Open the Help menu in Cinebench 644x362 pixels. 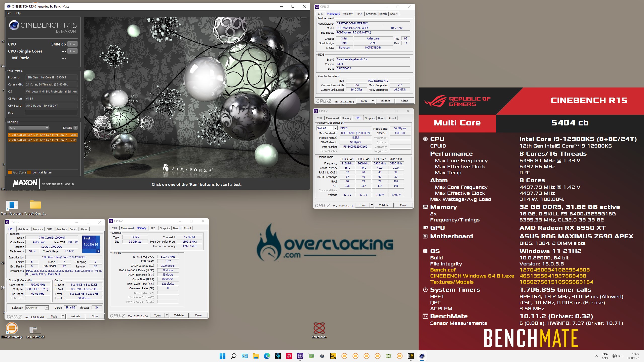pos(18,13)
